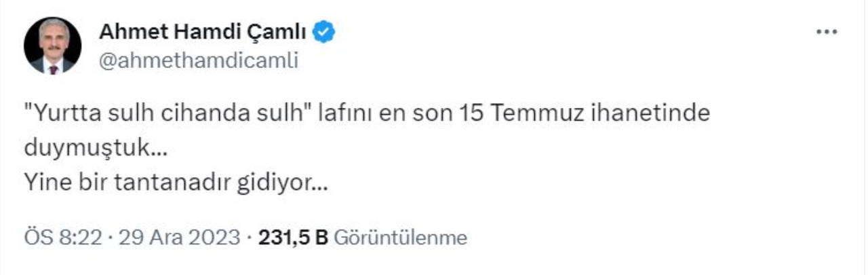Click the year 2023 in the date
This screenshot has height=275, width=868.
pyautogui.click(x=214, y=238)
